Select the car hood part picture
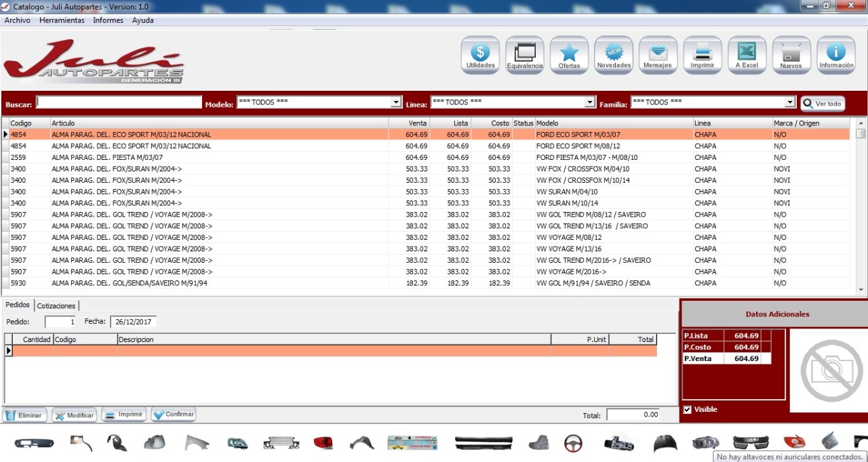The width and height of the screenshot is (868, 462). click(665, 443)
